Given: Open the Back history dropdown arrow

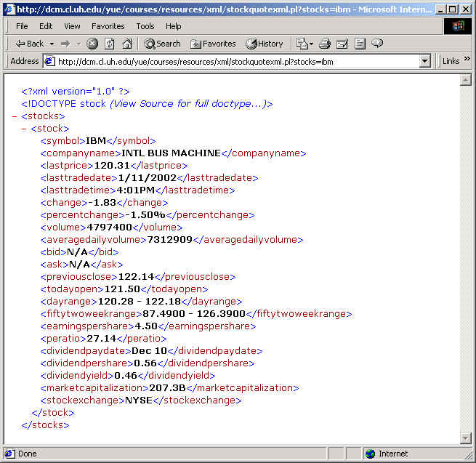Looking at the screenshot, I should pyautogui.click(x=52, y=44).
